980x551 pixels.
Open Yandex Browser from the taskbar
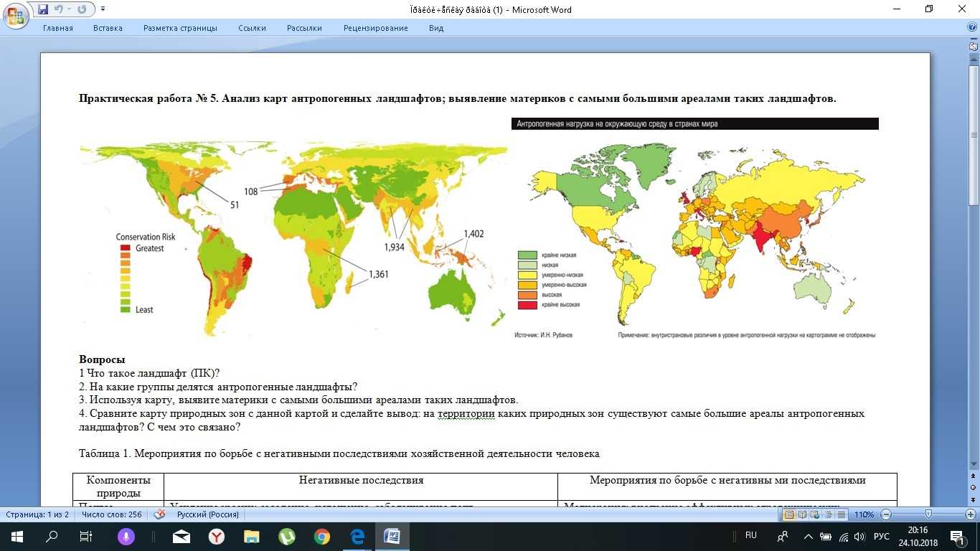pyautogui.click(x=217, y=536)
